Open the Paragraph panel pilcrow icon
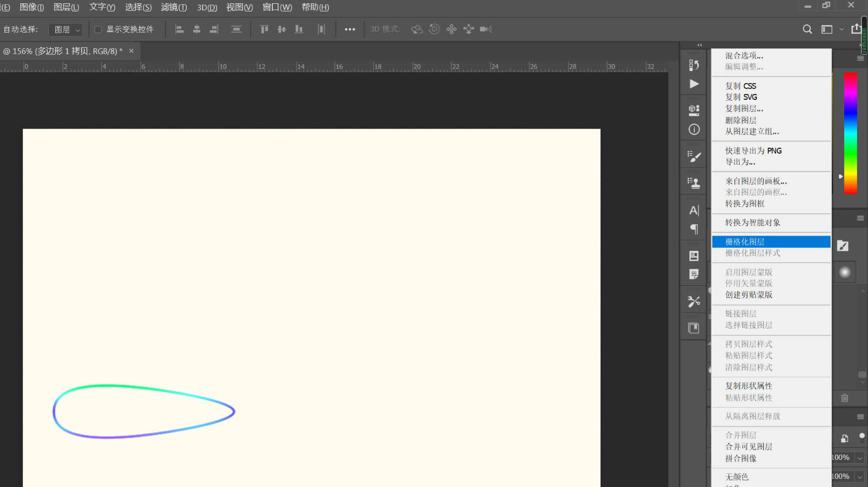This screenshot has height=487, width=868. pos(694,229)
